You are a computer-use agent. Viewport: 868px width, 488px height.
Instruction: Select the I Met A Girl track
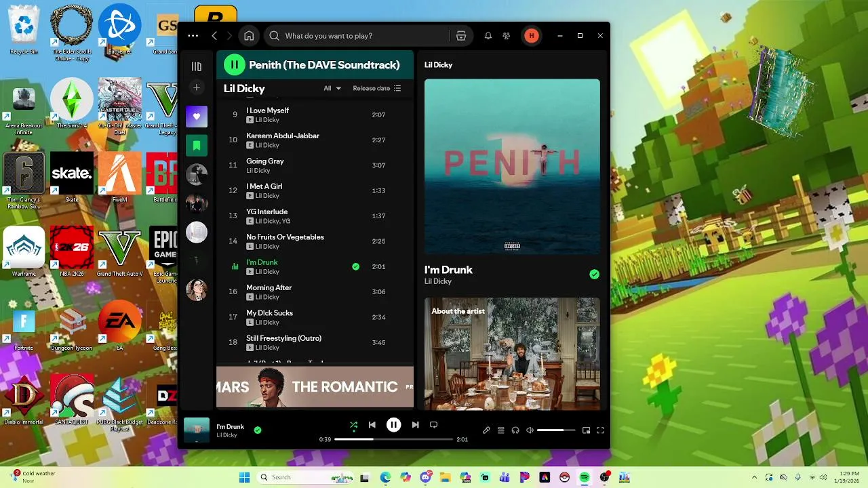click(x=315, y=190)
